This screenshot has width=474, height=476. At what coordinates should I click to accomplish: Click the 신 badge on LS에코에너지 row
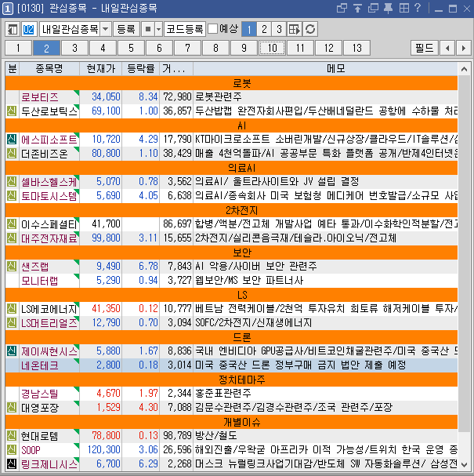12,309
